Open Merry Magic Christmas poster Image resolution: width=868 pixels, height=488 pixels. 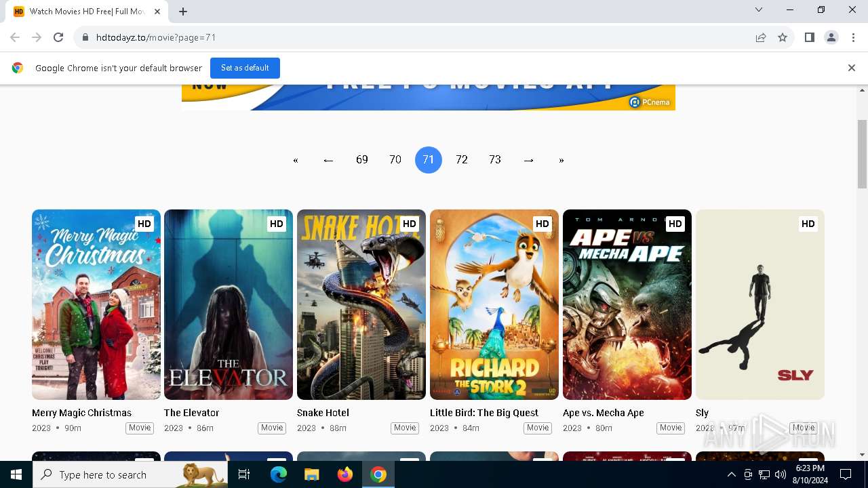pyautogui.click(x=96, y=304)
